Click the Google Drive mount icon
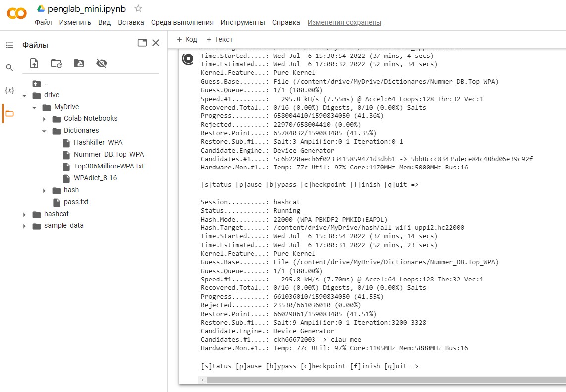The image size is (566, 392). click(79, 63)
